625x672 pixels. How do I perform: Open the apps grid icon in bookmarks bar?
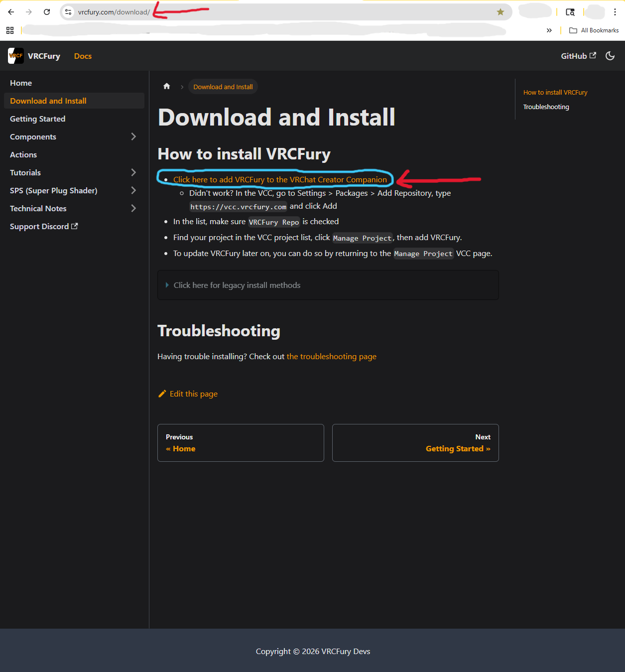[10, 30]
